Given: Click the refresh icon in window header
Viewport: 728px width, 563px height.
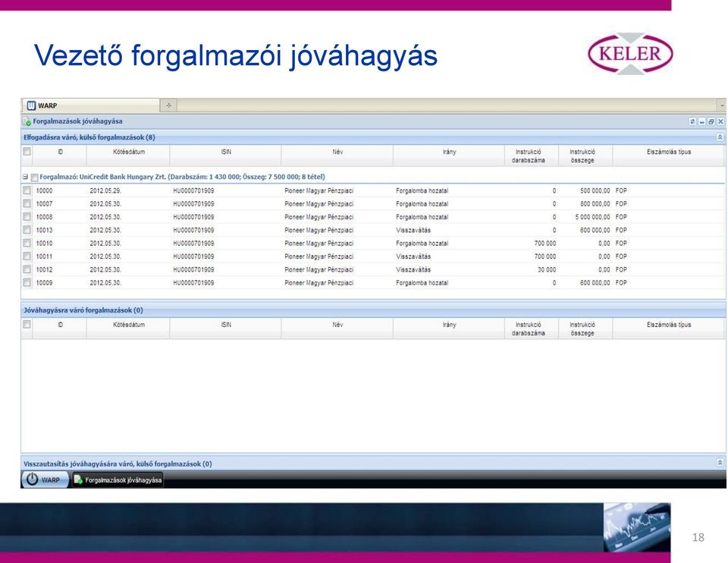Looking at the screenshot, I should [692, 121].
